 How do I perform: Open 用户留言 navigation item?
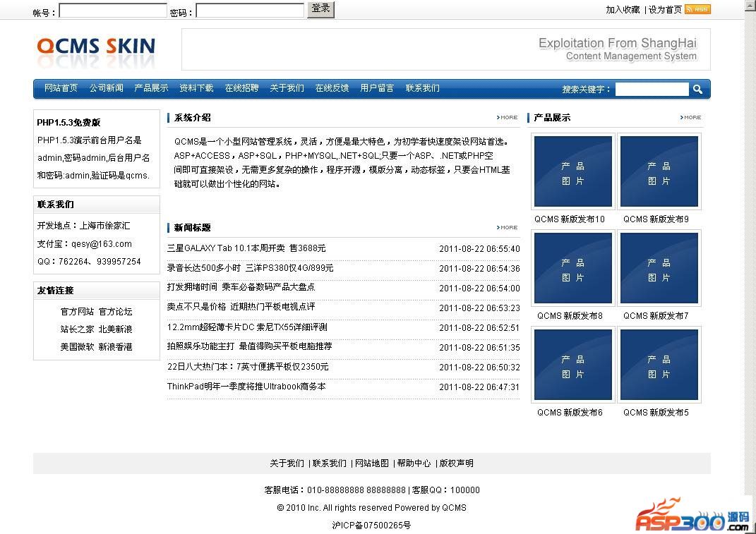(x=377, y=87)
